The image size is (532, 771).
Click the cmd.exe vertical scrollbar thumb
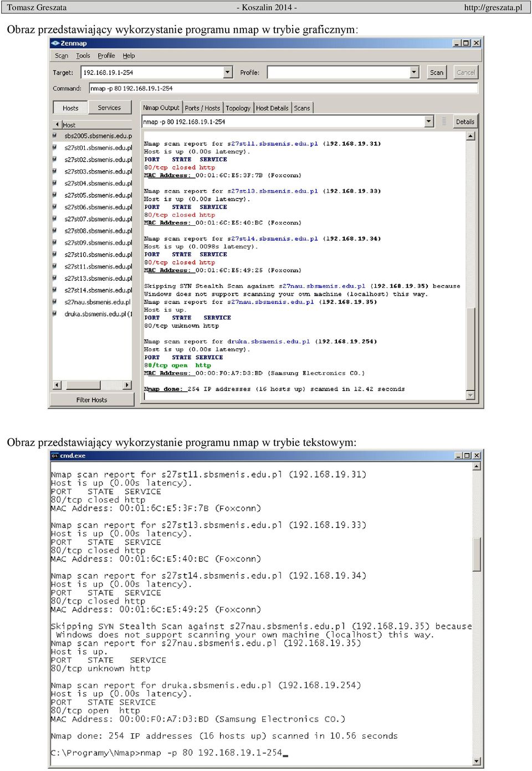click(x=477, y=554)
